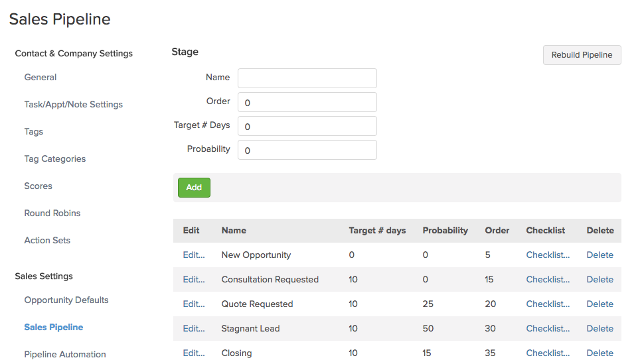Delete the Closing stage
This screenshot has height=364, width=642.
[x=600, y=353]
